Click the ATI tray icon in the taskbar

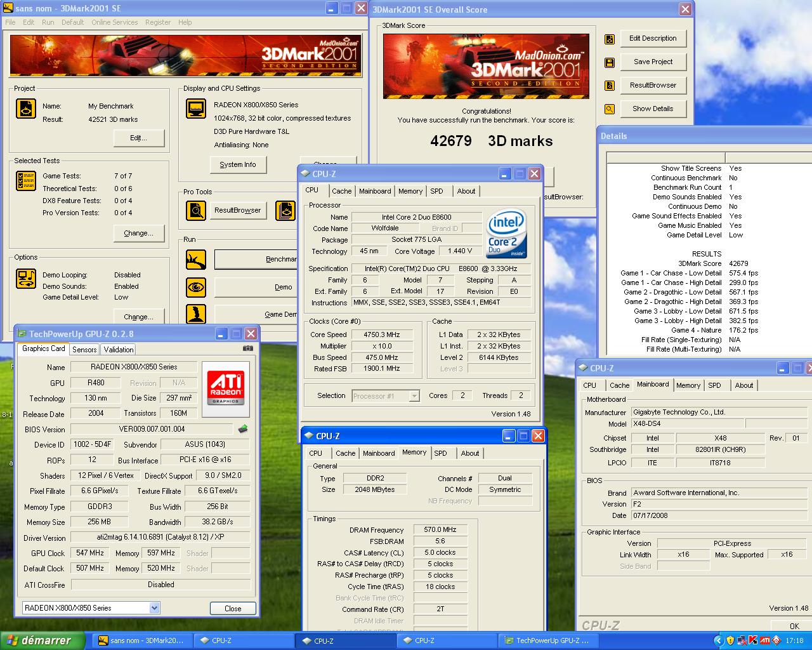click(x=765, y=640)
